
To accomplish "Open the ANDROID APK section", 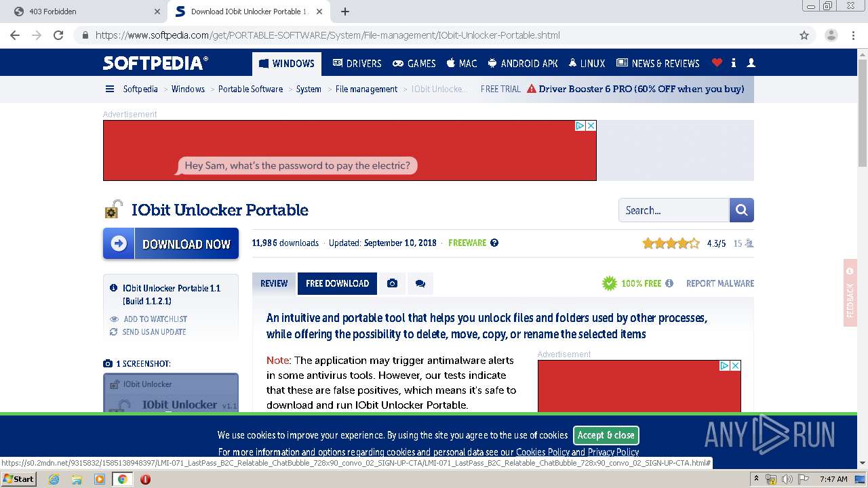I will click(523, 63).
